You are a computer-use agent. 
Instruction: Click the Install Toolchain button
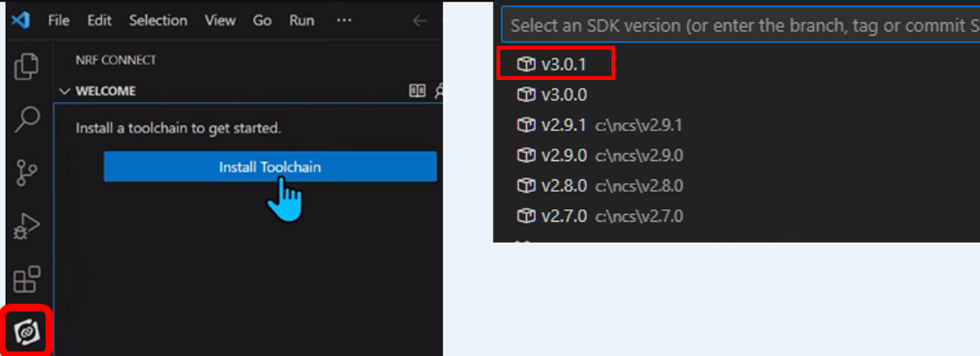270,167
